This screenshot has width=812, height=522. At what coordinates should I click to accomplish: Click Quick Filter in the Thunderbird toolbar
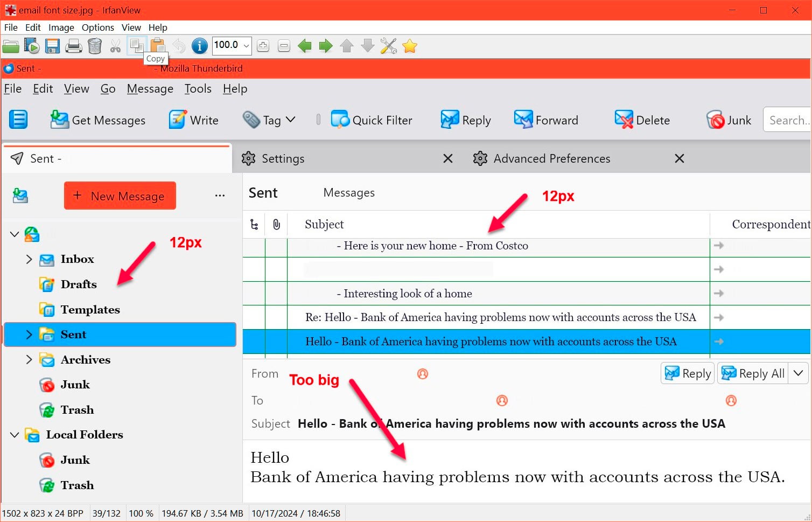click(372, 120)
